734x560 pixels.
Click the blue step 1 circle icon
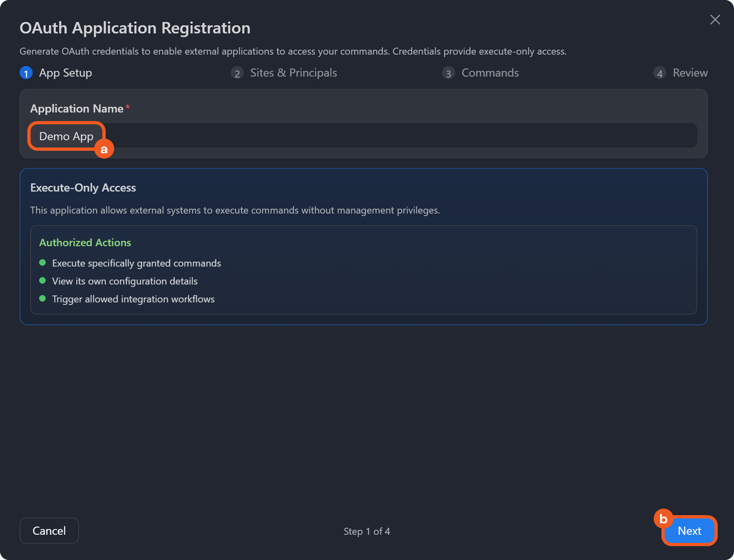click(x=26, y=73)
